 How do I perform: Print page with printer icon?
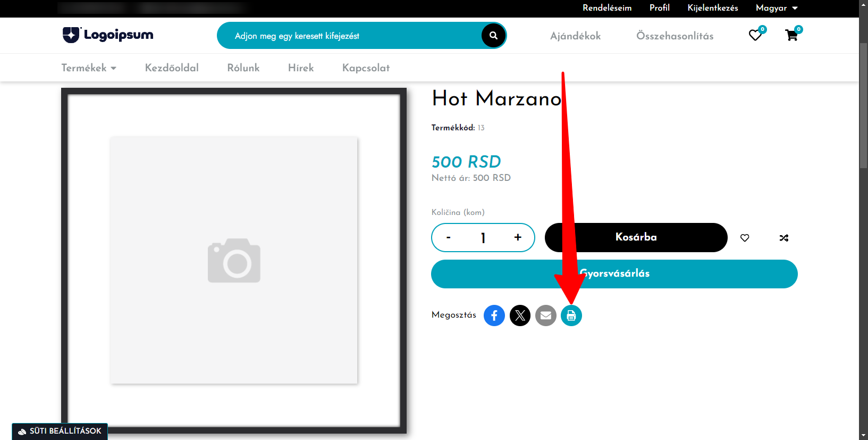click(571, 316)
